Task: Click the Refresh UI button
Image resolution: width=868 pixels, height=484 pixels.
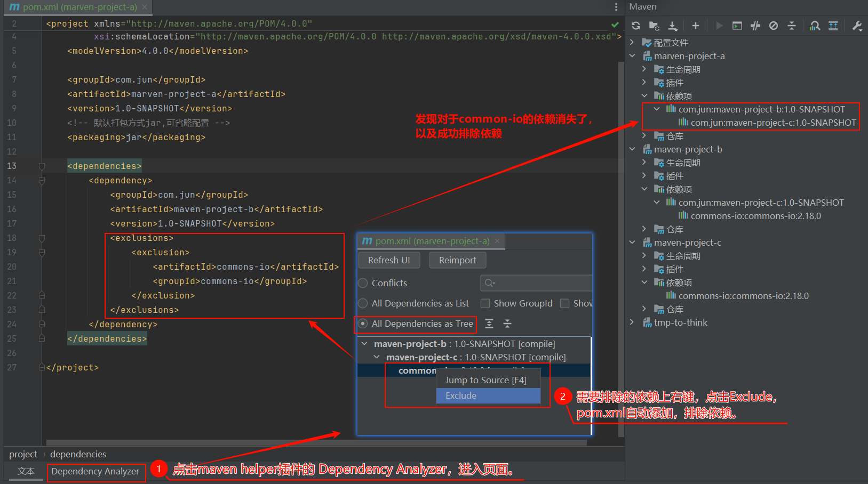Action: [389, 260]
